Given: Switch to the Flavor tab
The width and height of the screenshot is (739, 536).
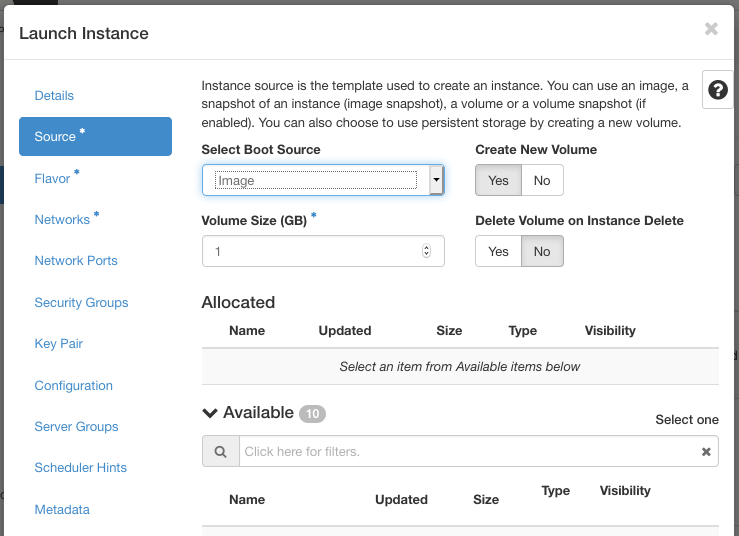Looking at the screenshot, I should (x=52, y=179).
